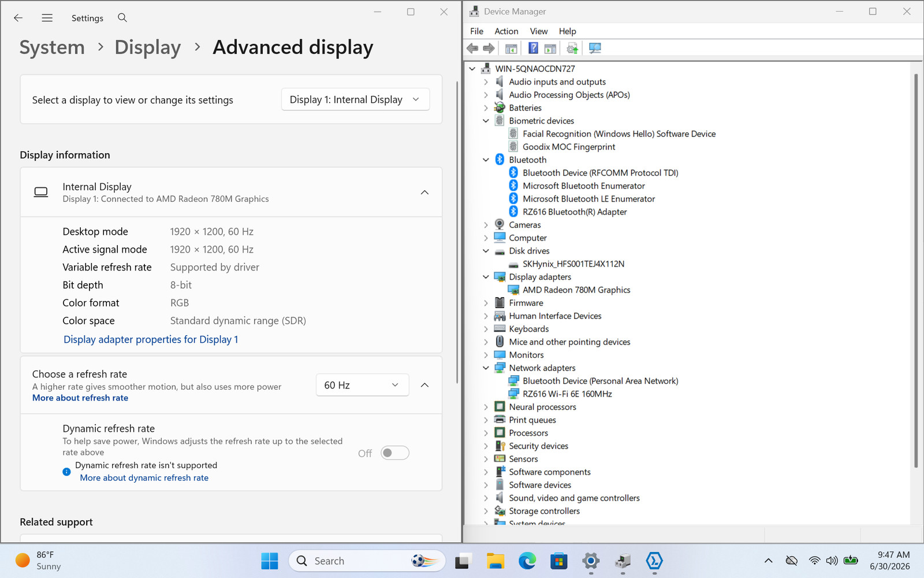Screen dimensions: 924x578
Task: Click the Scan for hardware changes toolbar icon
Action: click(595, 49)
